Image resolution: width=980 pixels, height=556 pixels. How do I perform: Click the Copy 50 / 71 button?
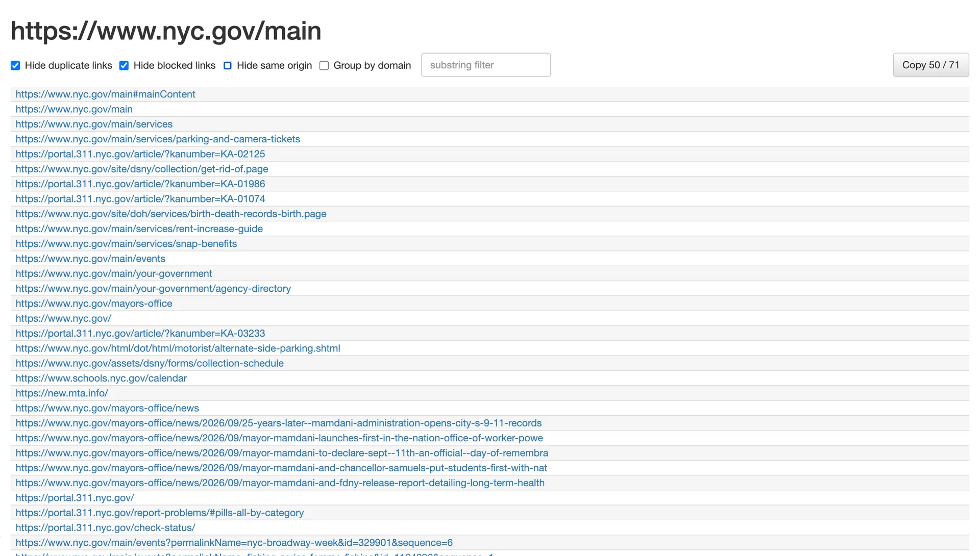click(930, 65)
